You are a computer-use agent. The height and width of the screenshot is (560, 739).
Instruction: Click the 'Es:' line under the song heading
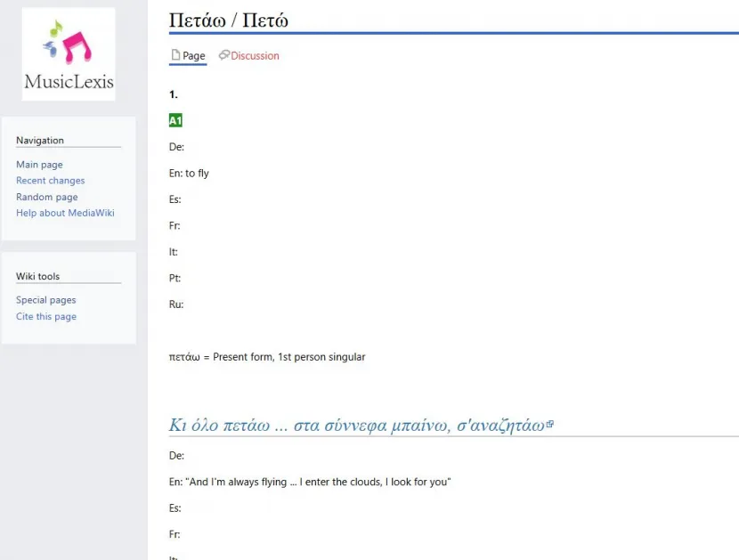[175, 508]
